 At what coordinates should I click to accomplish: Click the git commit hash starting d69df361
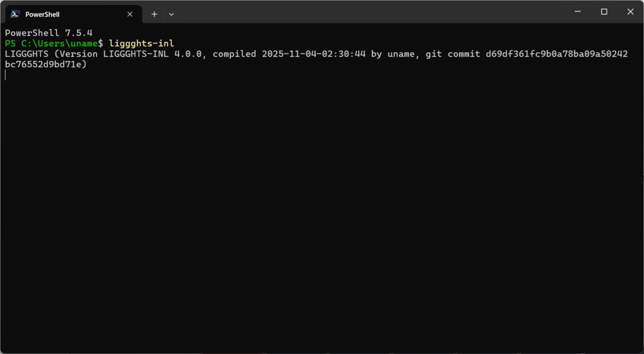tap(557, 53)
